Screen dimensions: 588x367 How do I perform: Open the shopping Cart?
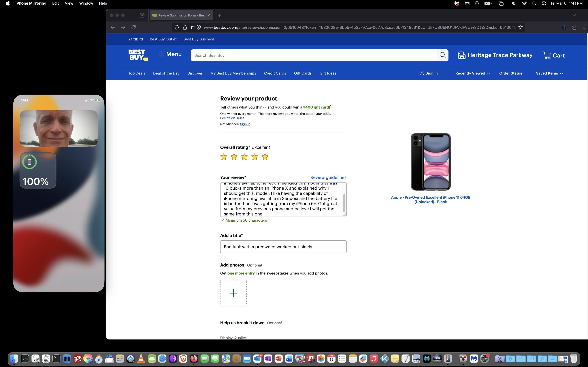tap(554, 55)
